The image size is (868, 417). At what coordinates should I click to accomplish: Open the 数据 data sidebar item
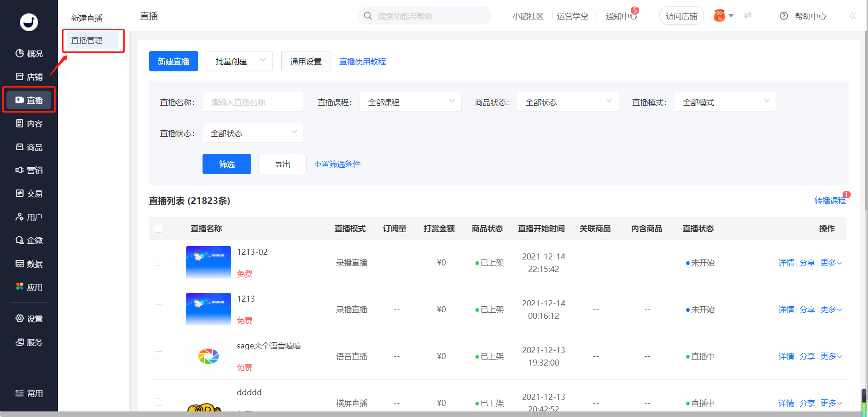point(29,264)
